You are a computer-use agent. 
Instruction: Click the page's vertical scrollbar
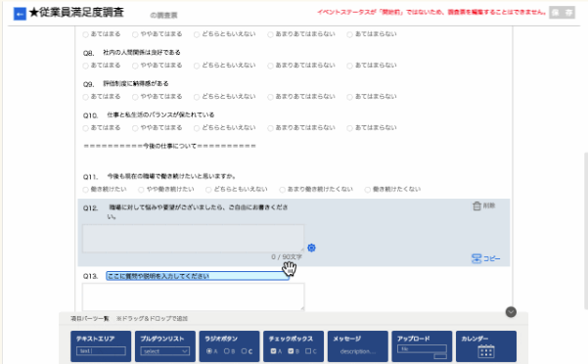[586, 231]
